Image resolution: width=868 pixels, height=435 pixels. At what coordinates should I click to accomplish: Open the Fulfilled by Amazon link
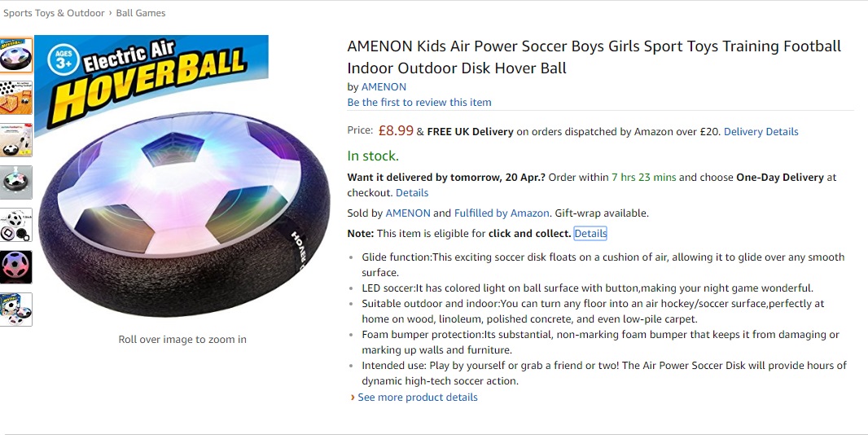pyautogui.click(x=502, y=213)
